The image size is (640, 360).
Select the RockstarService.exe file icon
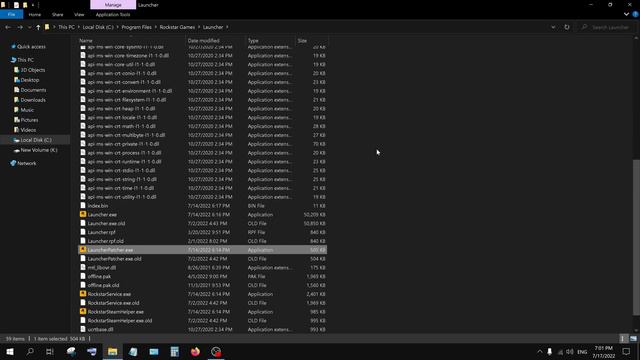pyautogui.click(x=83, y=294)
